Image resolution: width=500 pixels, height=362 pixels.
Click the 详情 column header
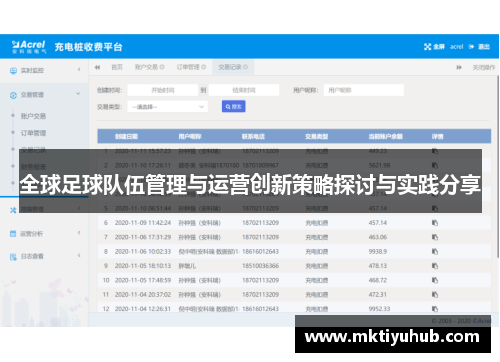[x=437, y=136]
